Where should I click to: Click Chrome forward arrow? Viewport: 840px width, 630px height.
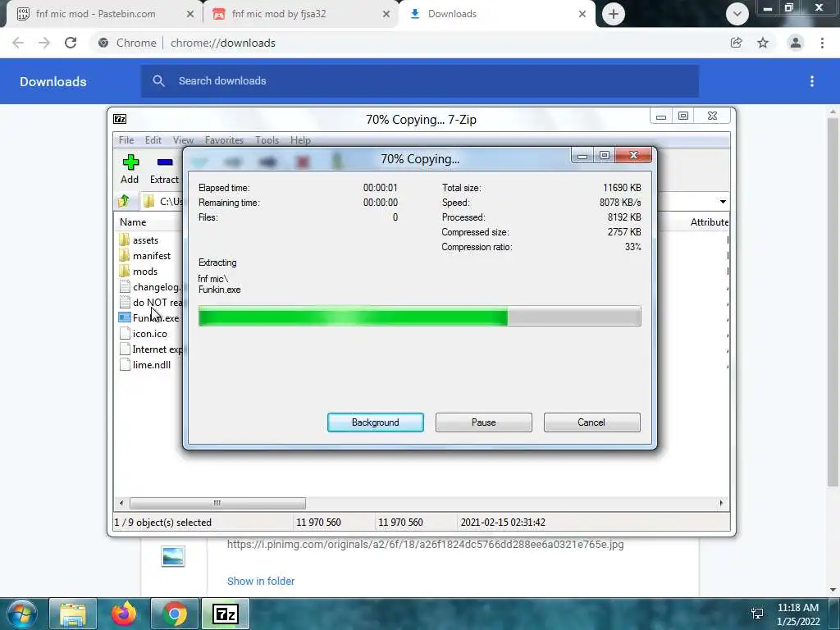(44, 43)
